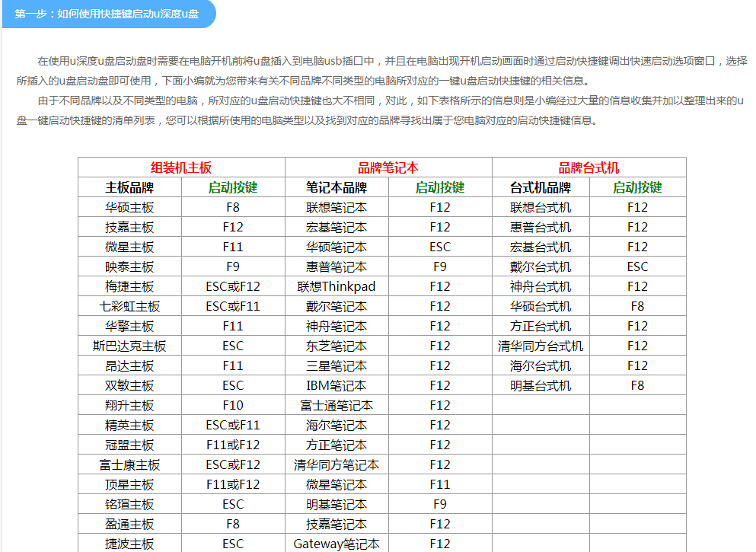Select the '盈通主板' cell
Viewport: 756px width, 552px height.
129,524
